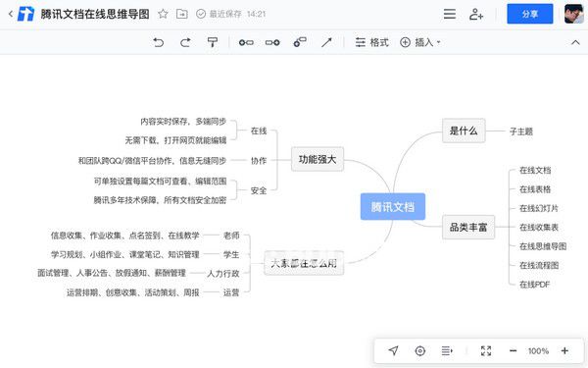This screenshot has width=588, height=368.
Task: Select the 是什么 topic node
Action: 464,131
